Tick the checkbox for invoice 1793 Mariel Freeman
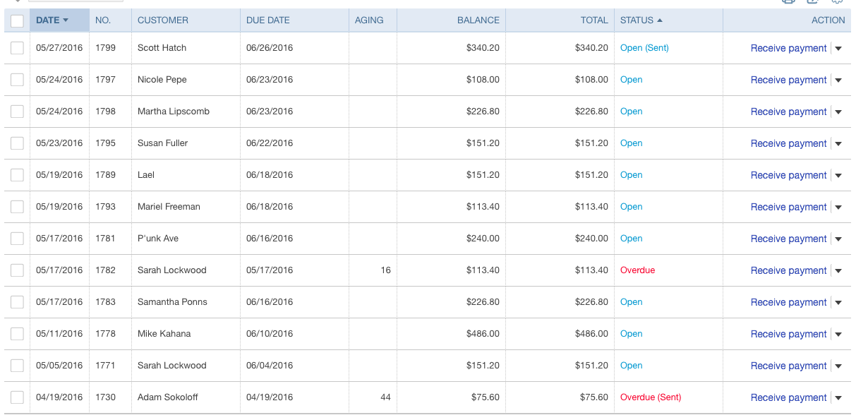The height and width of the screenshot is (420, 868). (18, 207)
